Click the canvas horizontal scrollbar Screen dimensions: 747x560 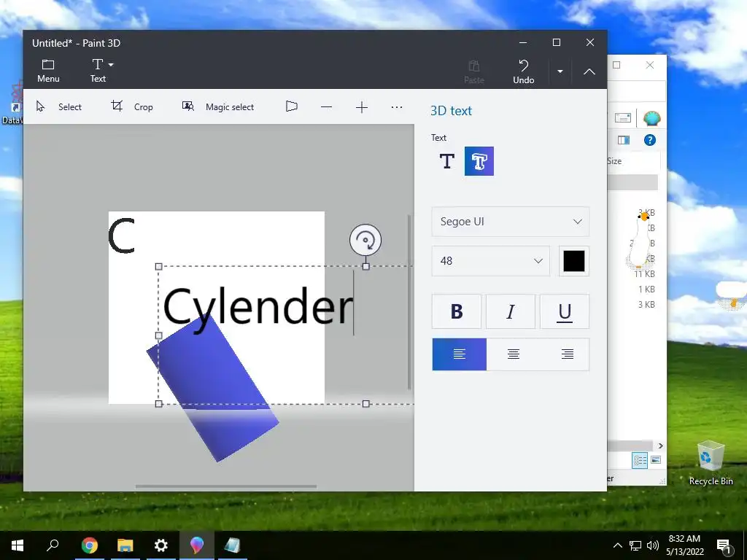(226, 486)
